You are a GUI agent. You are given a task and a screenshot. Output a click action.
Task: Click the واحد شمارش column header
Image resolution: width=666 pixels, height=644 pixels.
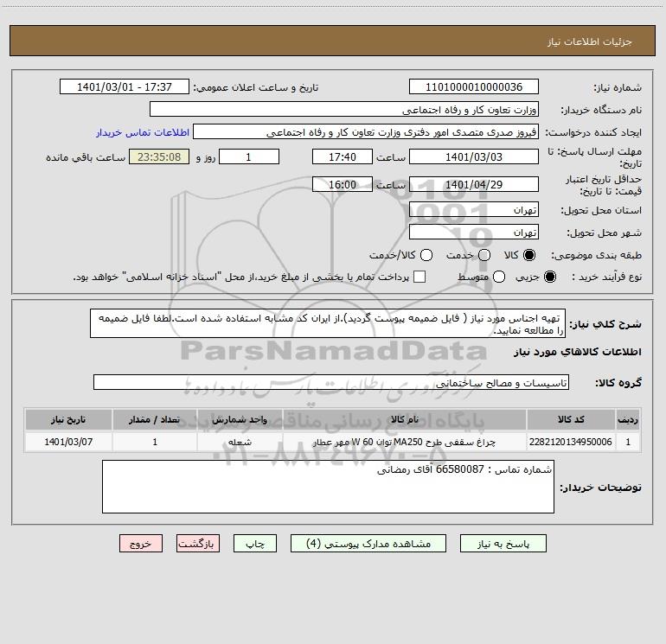[x=240, y=419]
